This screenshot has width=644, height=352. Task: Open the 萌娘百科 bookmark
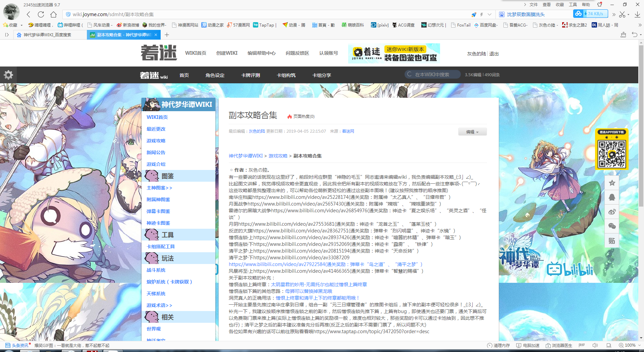pyautogui.click(x=353, y=25)
